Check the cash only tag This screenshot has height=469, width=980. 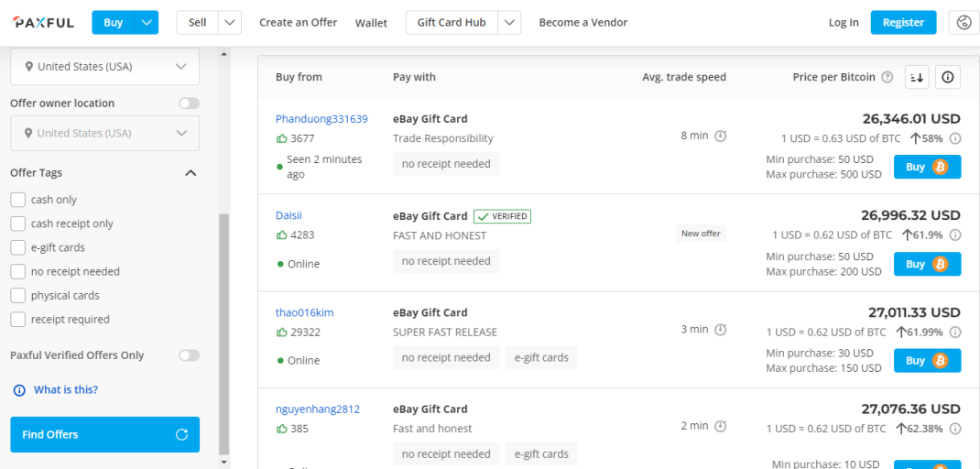tap(18, 200)
